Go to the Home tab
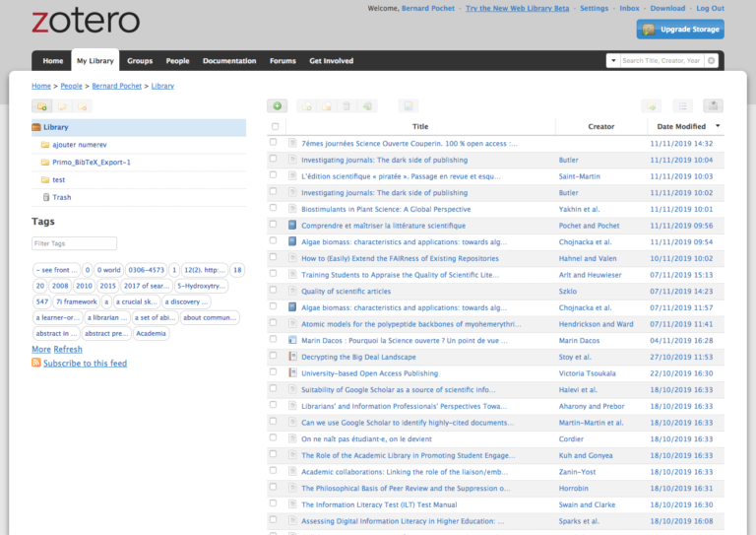Screen dimensions: 756x535 53,61
